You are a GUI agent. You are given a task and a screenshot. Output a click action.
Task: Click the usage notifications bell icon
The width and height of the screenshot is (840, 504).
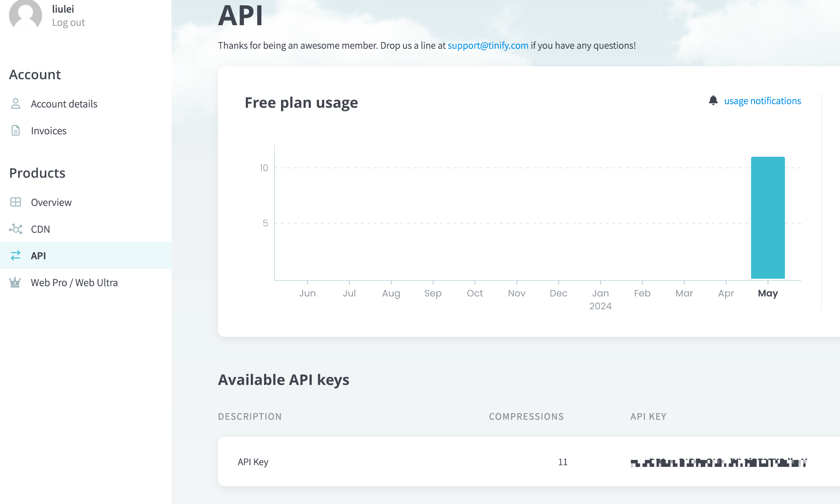pyautogui.click(x=713, y=100)
